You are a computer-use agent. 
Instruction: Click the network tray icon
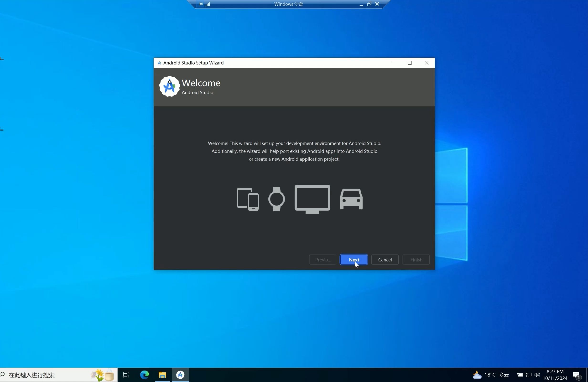point(528,375)
